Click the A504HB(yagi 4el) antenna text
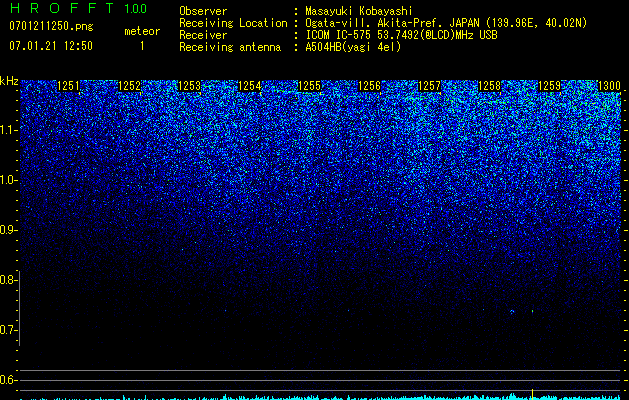 353,47
